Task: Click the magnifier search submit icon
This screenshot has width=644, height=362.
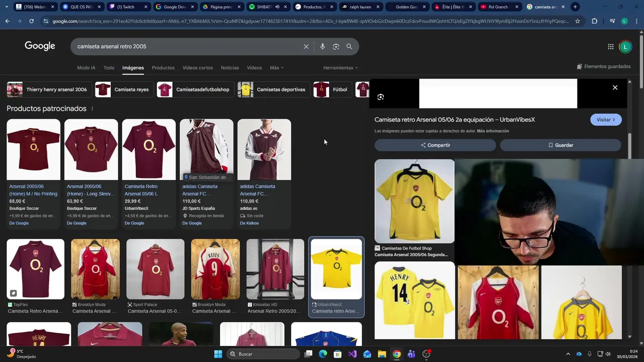Action: (x=349, y=46)
